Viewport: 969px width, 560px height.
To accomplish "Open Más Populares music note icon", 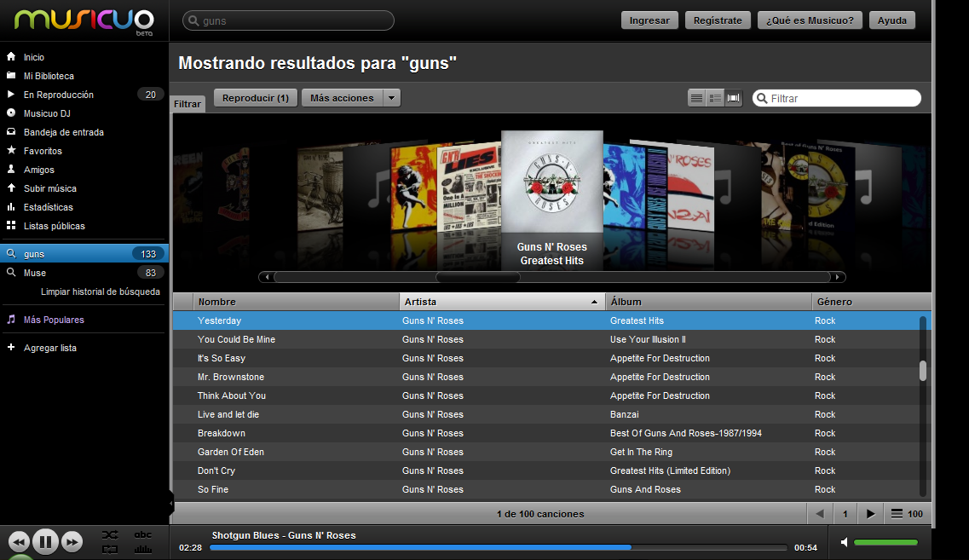I will click(11, 320).
